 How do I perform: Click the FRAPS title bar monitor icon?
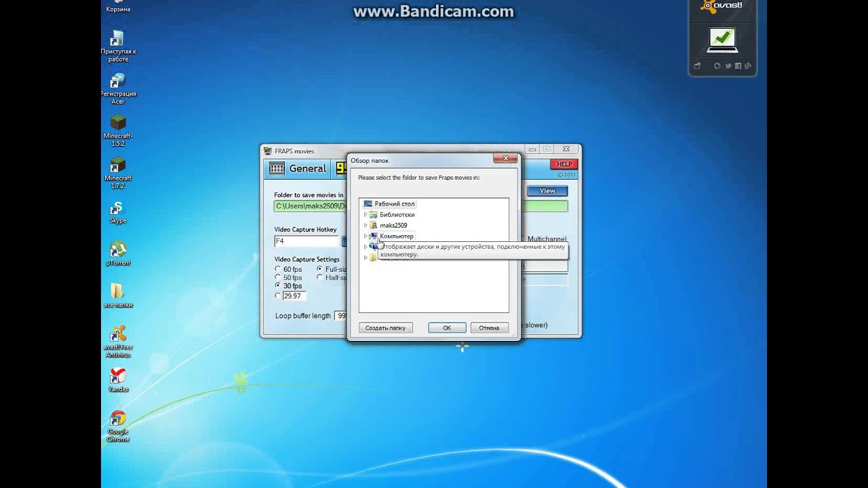click(x=268, y=151)
